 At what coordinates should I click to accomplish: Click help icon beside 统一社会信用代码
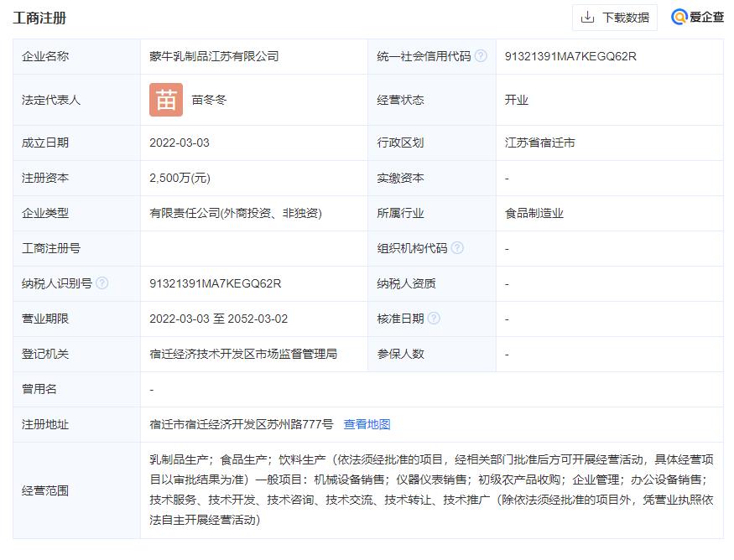click(x=481, y=56)
